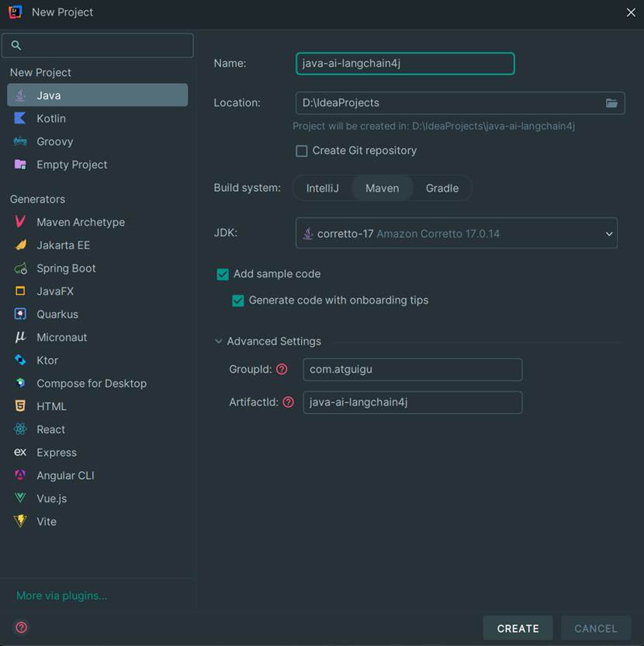Image resolution: width=644 pixels, height=646 pixels.
Task: Click the IntelliJ IDEA logo in title bar
Action: click(x=16, y=12)
